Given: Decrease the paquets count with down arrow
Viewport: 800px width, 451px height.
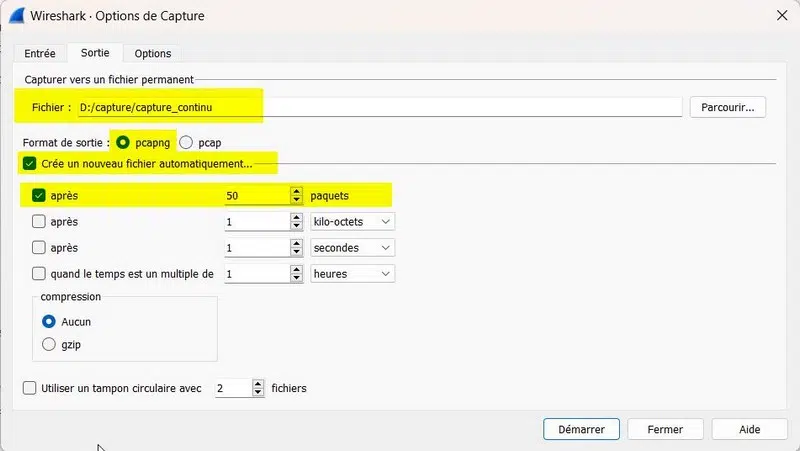Looking at the screenshot, I should [x=296, y=200].
